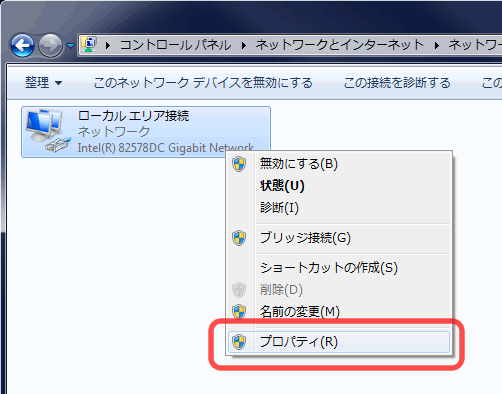
Task: Select the ローカル エリア接続 adapter icon
Action: pos(48,131)
